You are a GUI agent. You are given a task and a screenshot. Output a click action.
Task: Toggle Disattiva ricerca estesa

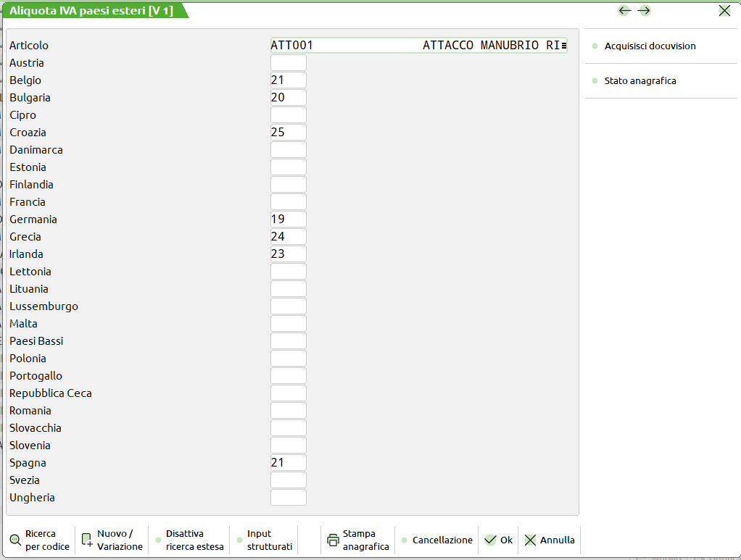[184, 540]
